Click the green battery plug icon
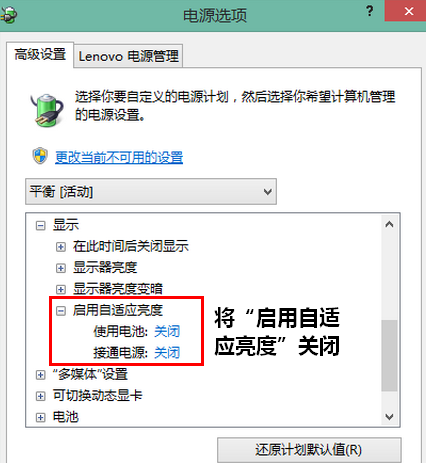 tap(47, 110)
